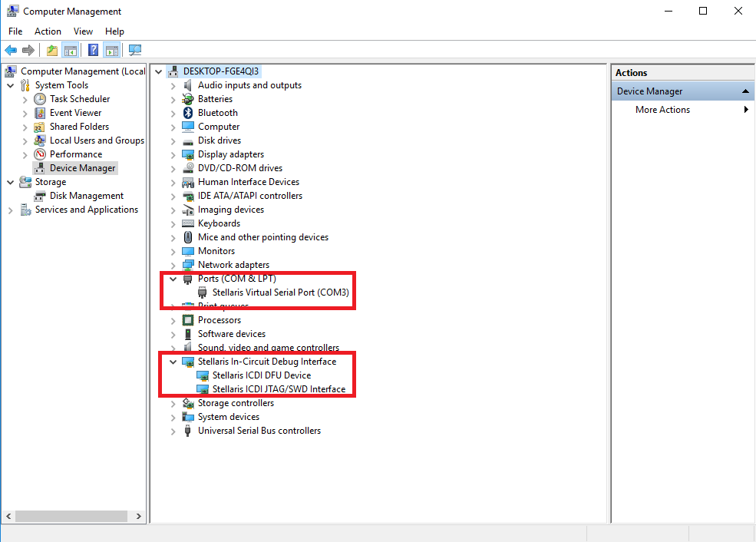
Task: Toggle Show/Hide Action Pane toolbar icon
Action: click(x=112, y=50)
